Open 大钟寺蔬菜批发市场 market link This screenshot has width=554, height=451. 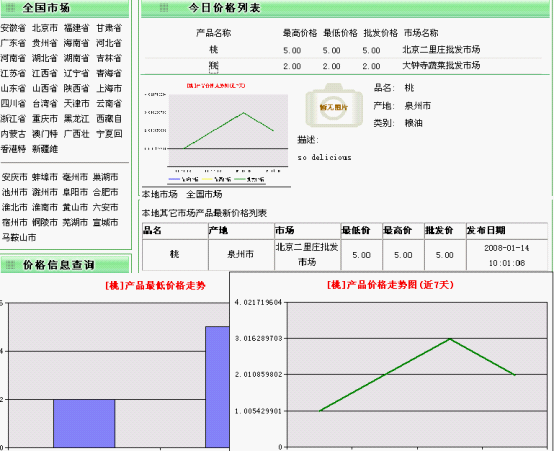(441, 65)
